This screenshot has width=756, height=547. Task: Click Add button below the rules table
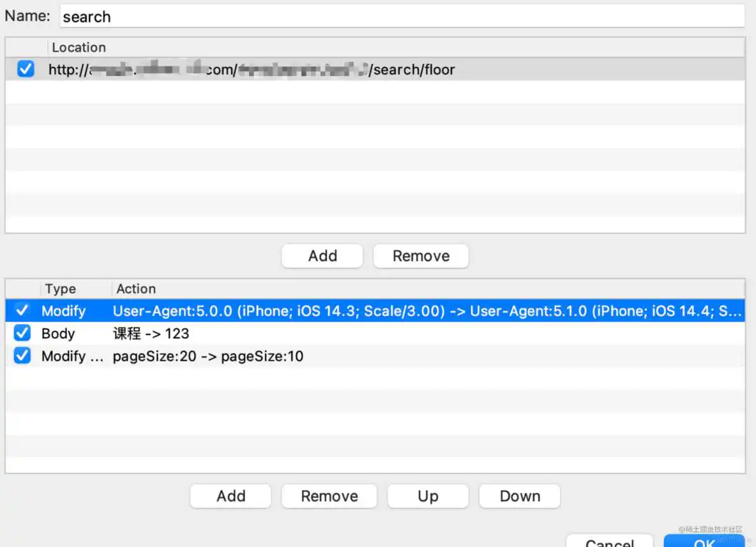pos(231,496)
